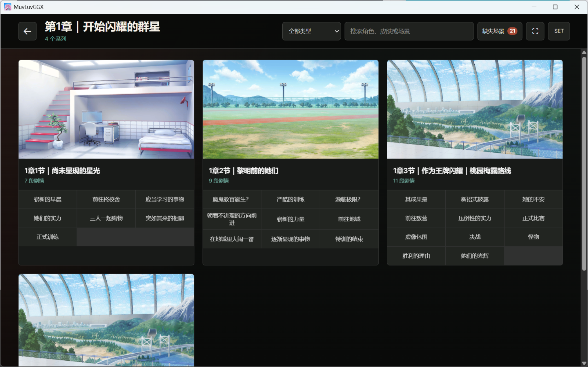Select episode 压倒性的实力
Viewport: 588px width, 367px height.
click(475, 218)
